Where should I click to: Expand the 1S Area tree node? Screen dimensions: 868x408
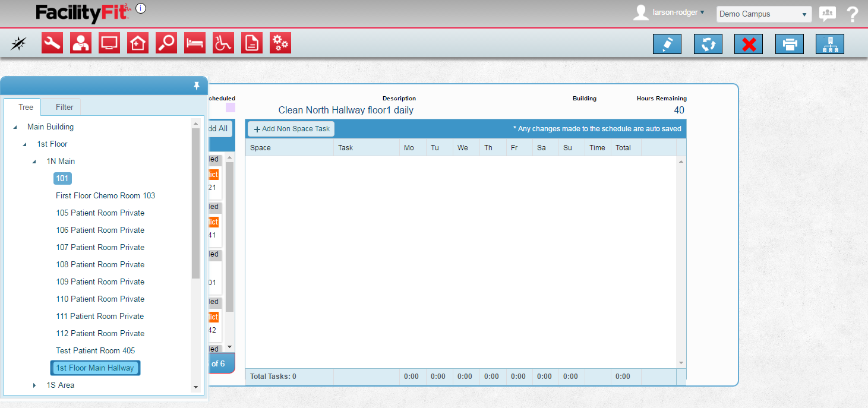click(x=34, y=385)
